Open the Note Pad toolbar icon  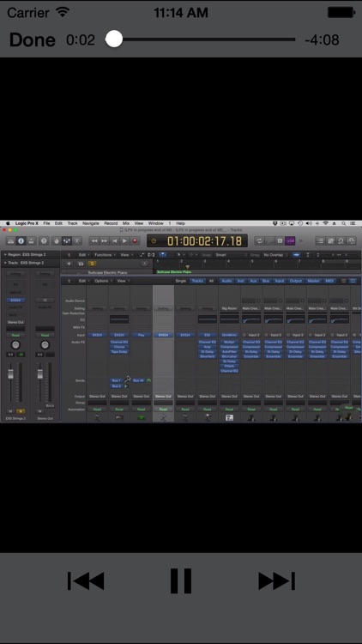(331, 241)
